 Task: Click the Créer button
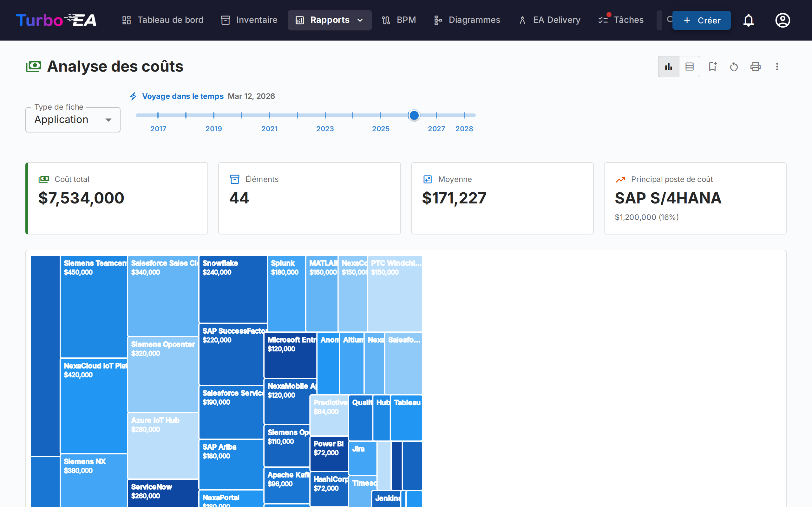701,21
